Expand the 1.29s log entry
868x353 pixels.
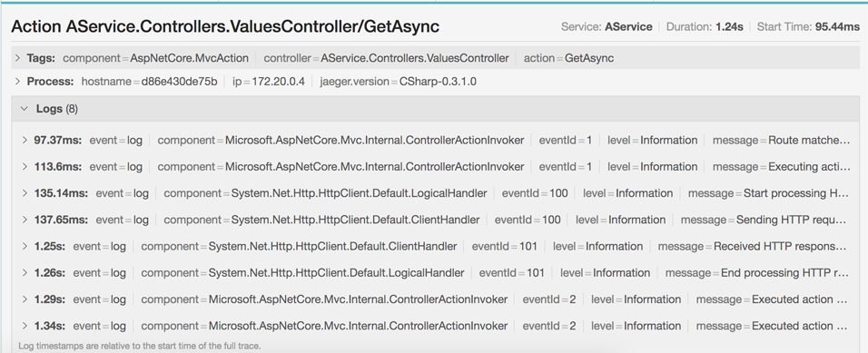(25, 299)
